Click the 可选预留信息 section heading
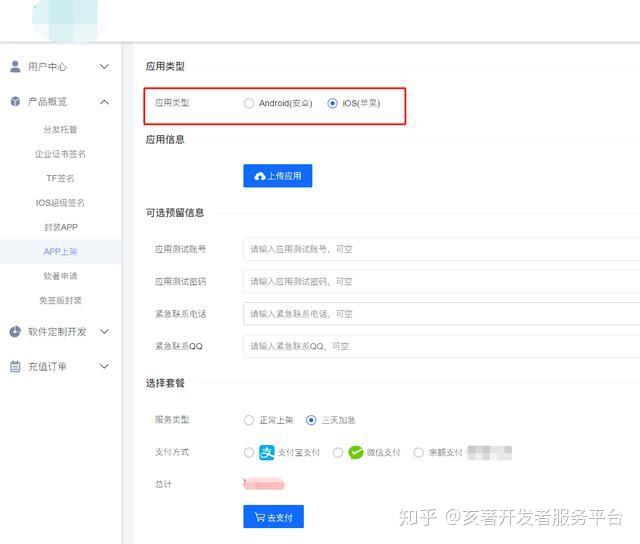 175,213
